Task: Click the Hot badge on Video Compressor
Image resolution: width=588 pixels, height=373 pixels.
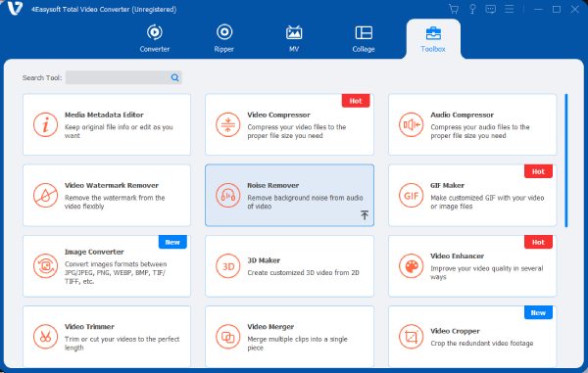Action: (x=356, y=101)
